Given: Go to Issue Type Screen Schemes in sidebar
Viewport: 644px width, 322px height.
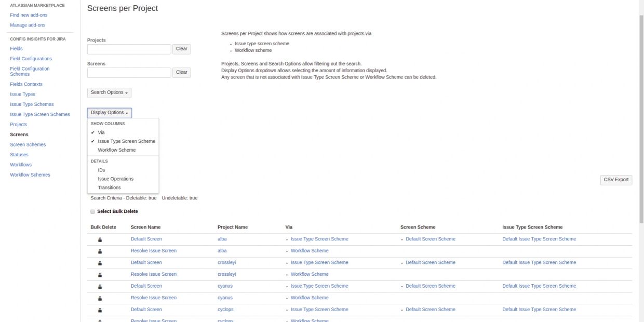Looking at the screenshot, I should tap(39, 114).
